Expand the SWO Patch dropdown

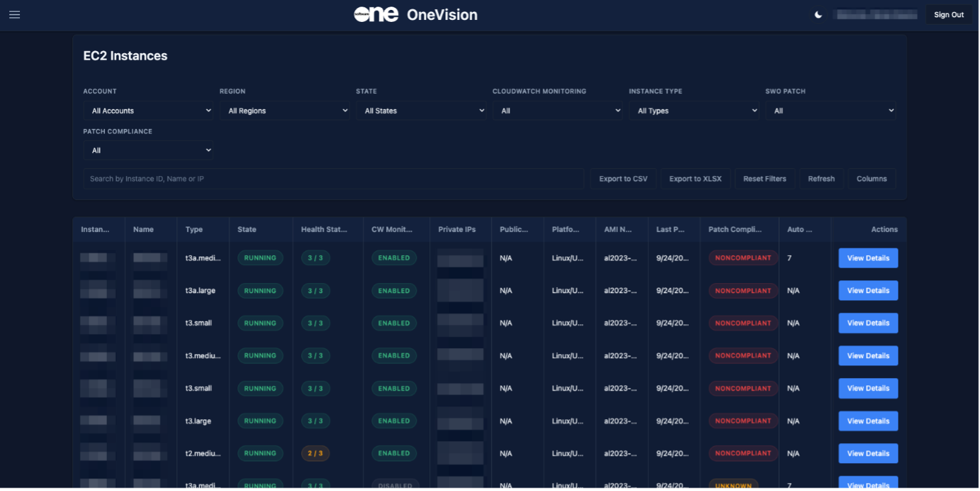click(x=831, y=111)
